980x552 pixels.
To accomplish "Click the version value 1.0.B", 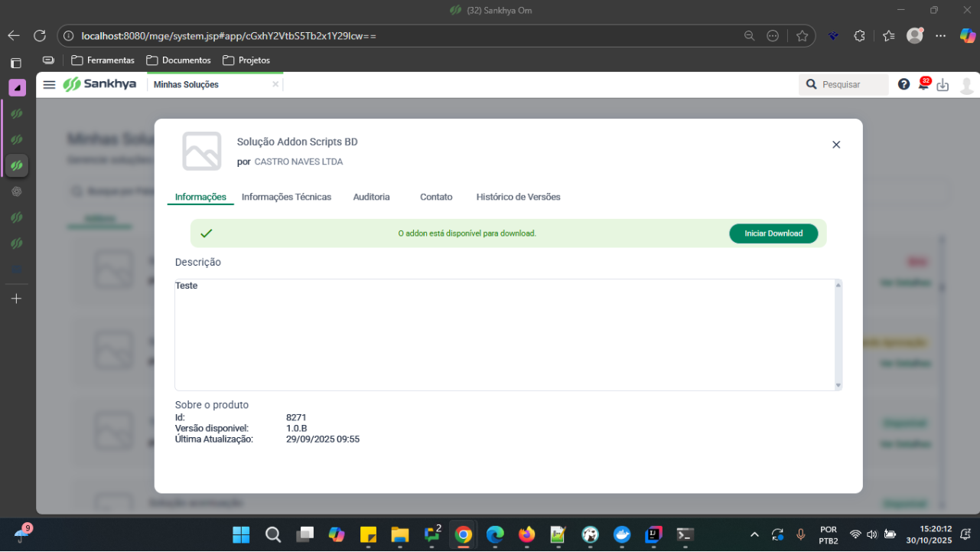I will click(x=297, y=428).
